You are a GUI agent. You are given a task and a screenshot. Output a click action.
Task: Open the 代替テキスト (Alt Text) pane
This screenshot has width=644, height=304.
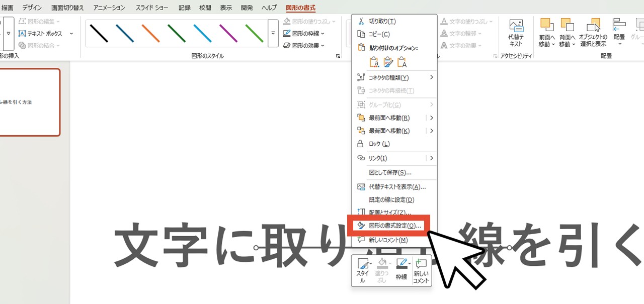(515, 31)
